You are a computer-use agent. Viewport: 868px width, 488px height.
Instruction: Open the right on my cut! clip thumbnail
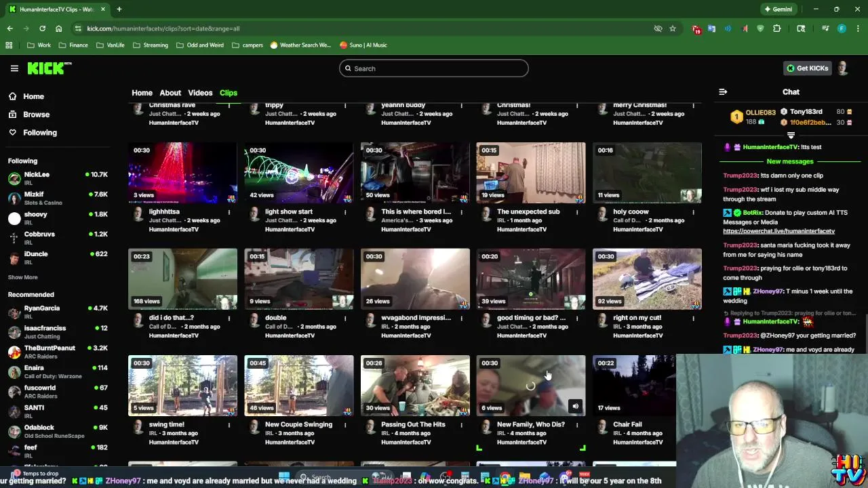point(647,279)
